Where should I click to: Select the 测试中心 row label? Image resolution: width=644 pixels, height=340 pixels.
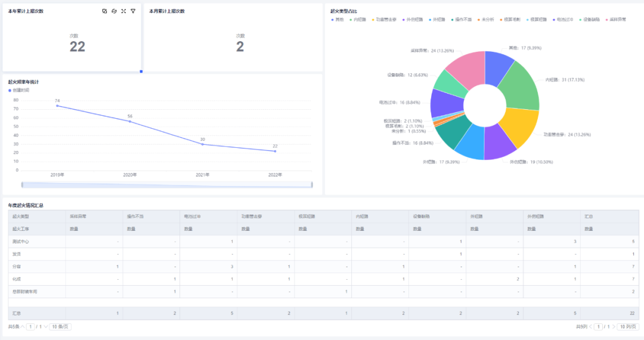(20, 242)
